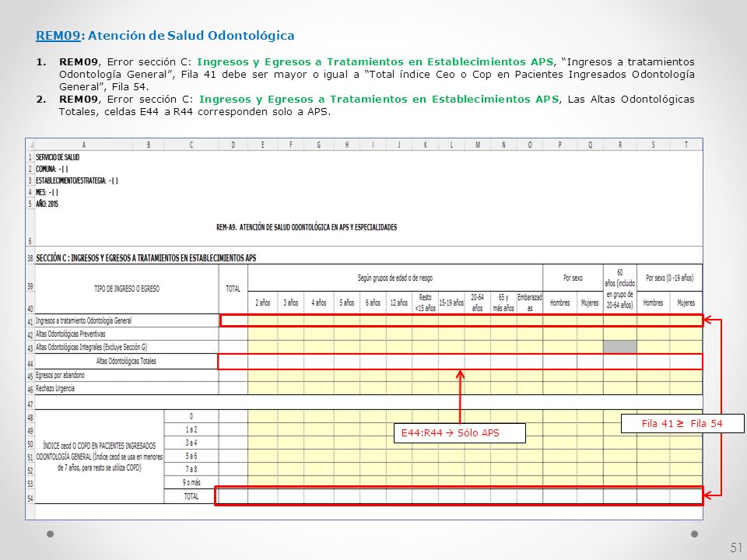
Task: Select row 41 header
Action: point(30,321)
